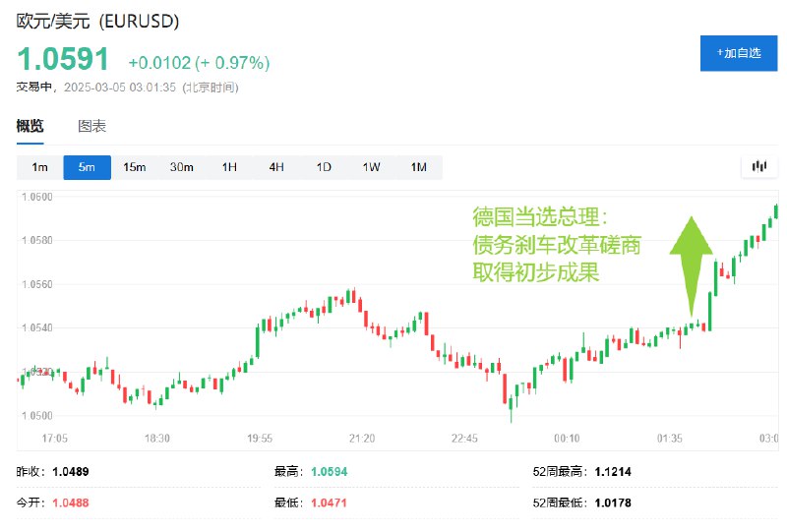This screenshot has height=532, width=787.
Task: Select the 5m timeframe
Action: pos(87,167)
